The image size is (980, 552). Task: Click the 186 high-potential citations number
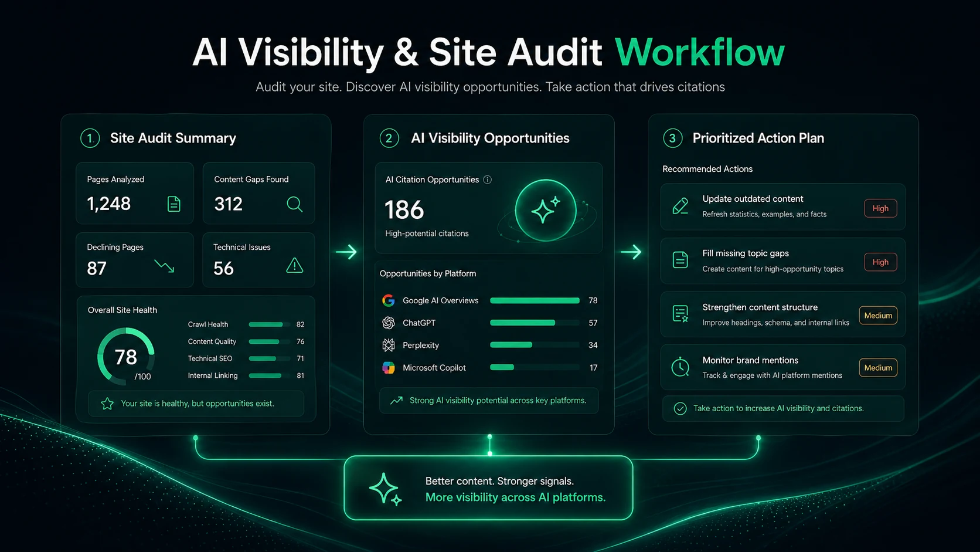tap(404, 209)
